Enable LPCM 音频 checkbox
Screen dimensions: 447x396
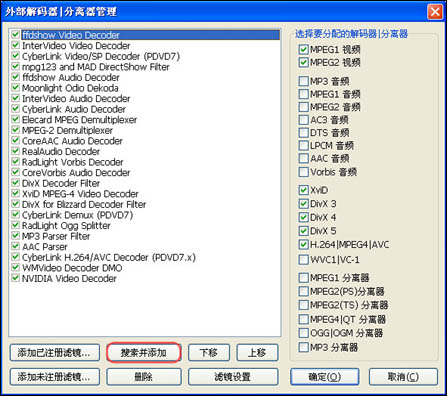[x=303, y=146]
